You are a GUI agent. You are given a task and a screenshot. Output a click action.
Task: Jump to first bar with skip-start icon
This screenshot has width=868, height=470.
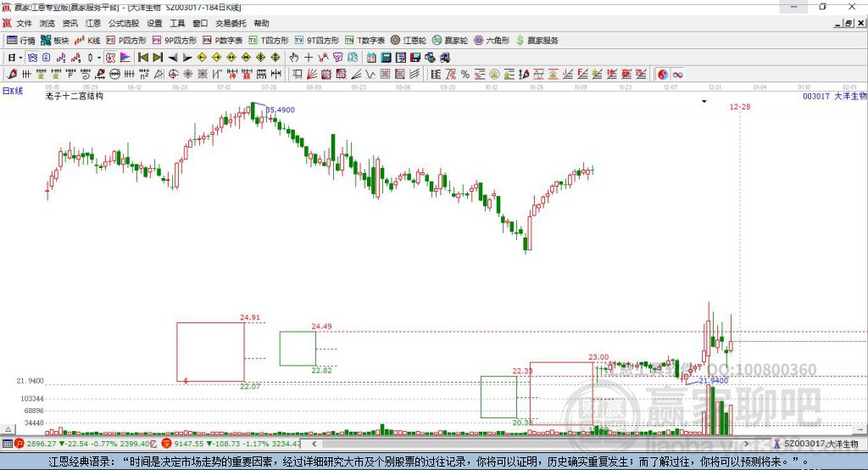click(x=142, y=58)
